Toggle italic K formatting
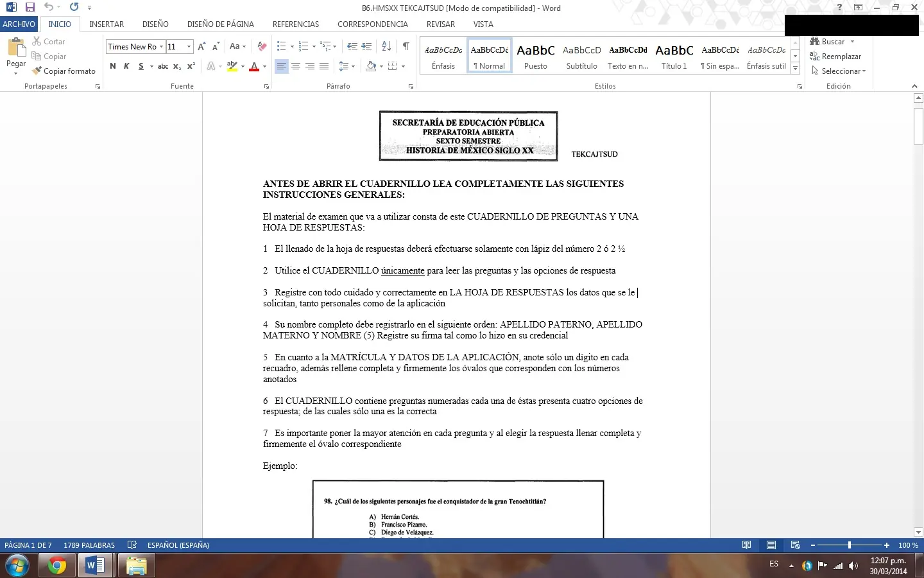924x578 pixels. pyautogui.click(x=126, y=66)
